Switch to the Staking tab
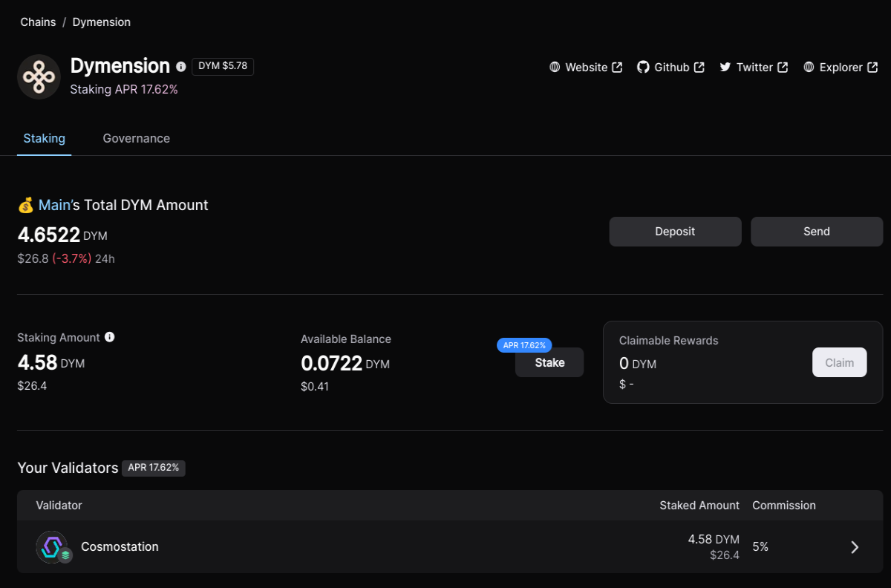This screenshot has height=588, width=891. 44,138
